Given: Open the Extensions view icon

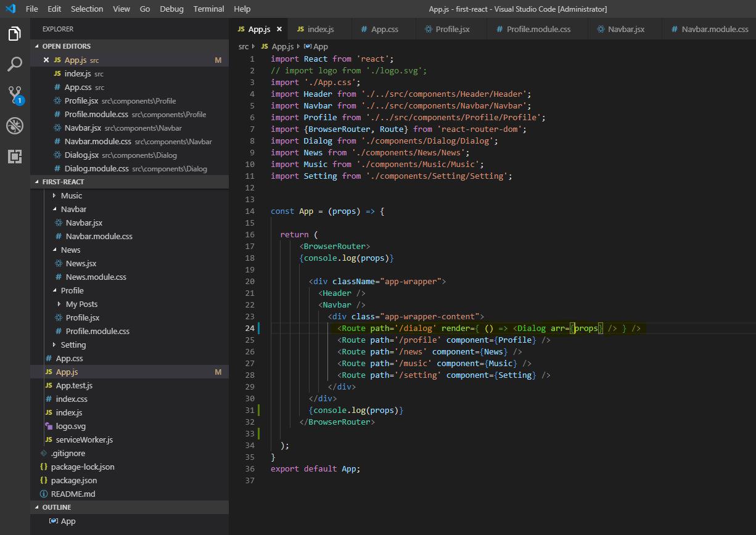Looking at the screenshot, I should [15, 157].
